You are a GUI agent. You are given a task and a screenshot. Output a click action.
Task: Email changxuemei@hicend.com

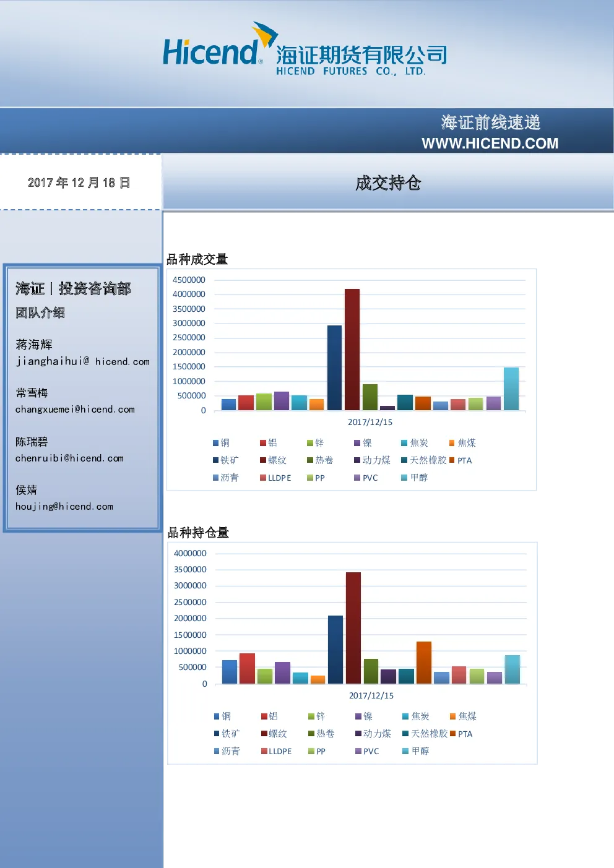tap(75, 410)
